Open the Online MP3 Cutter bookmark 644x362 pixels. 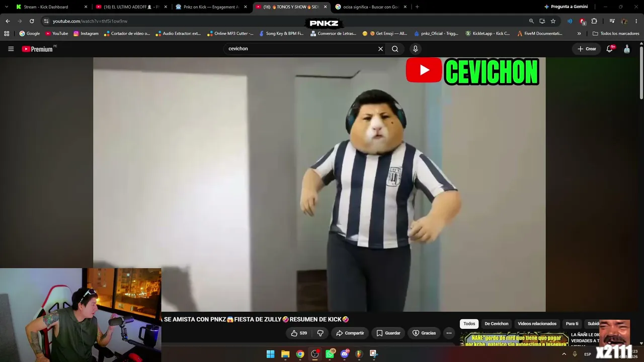[230, 34]
